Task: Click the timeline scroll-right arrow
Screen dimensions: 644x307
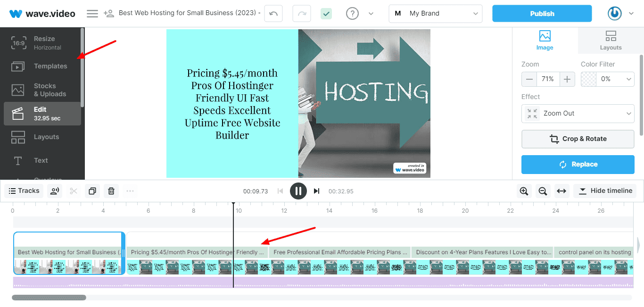Action: (638, 245)
